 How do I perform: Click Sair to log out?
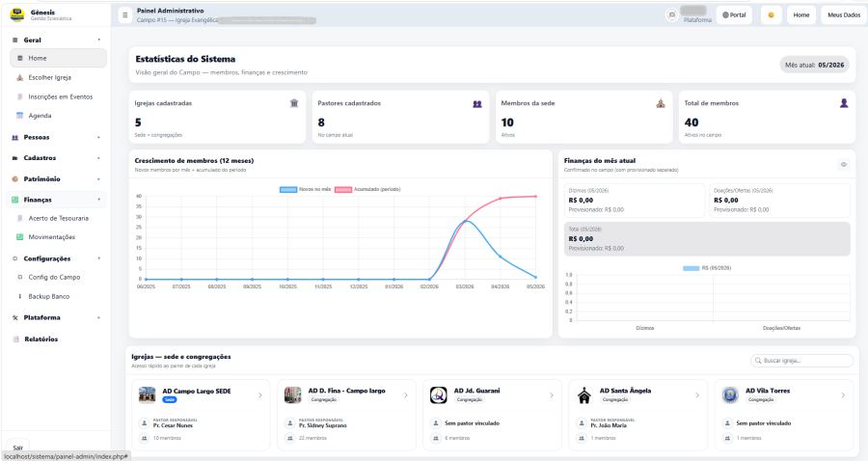tap(18, 447)
